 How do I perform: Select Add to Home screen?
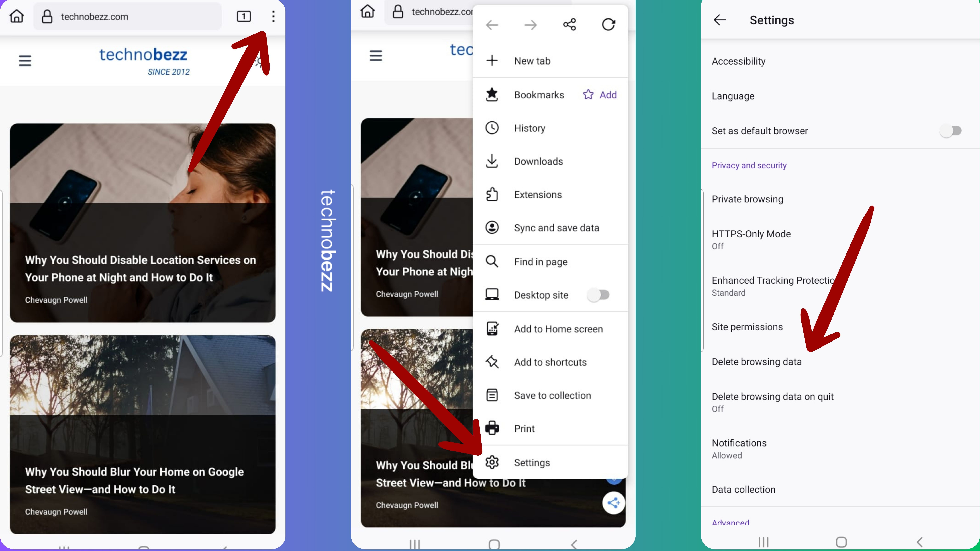[550, 329]
